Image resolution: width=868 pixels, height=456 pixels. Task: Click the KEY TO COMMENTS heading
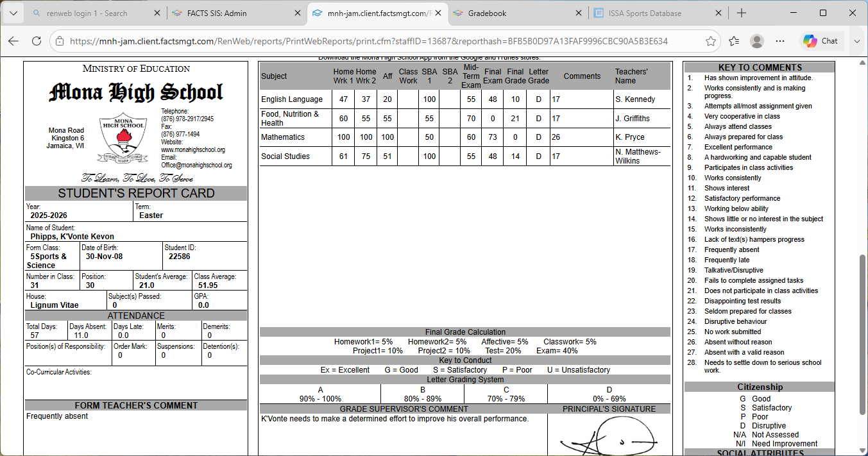760,67
